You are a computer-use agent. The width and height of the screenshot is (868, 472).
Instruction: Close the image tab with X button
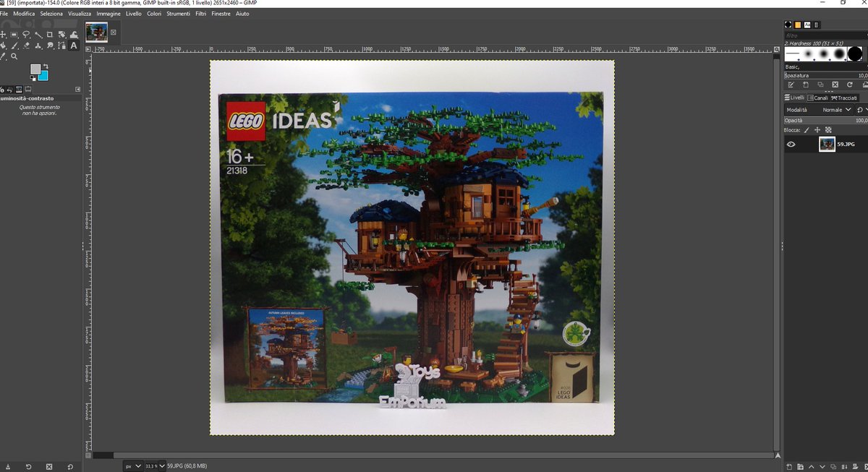114,33
